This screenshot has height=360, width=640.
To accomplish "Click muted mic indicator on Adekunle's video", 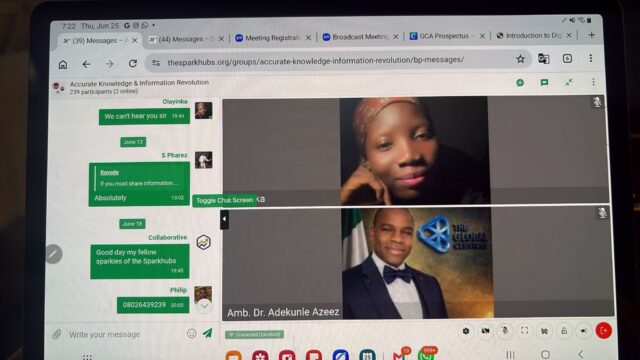I will click(x=602, y=213).
